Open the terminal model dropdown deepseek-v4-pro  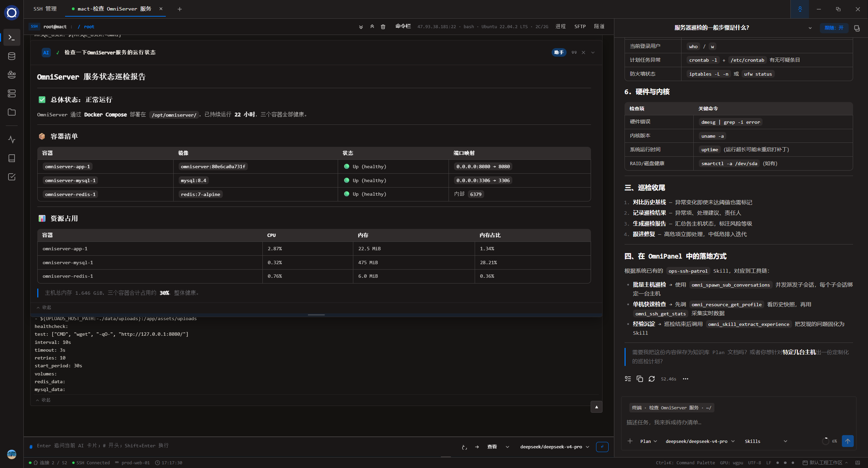[x=555, y=447]
